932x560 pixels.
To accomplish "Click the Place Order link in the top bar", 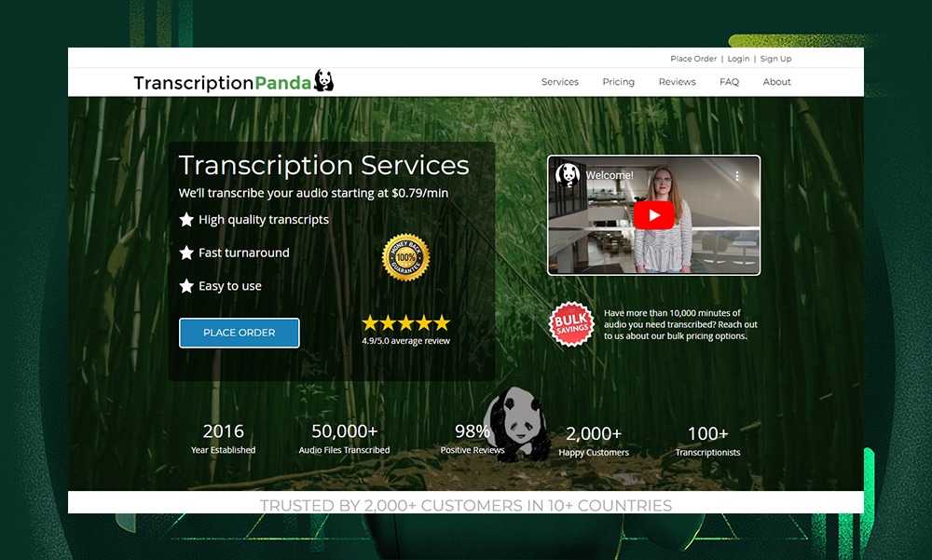I will 693,59.
